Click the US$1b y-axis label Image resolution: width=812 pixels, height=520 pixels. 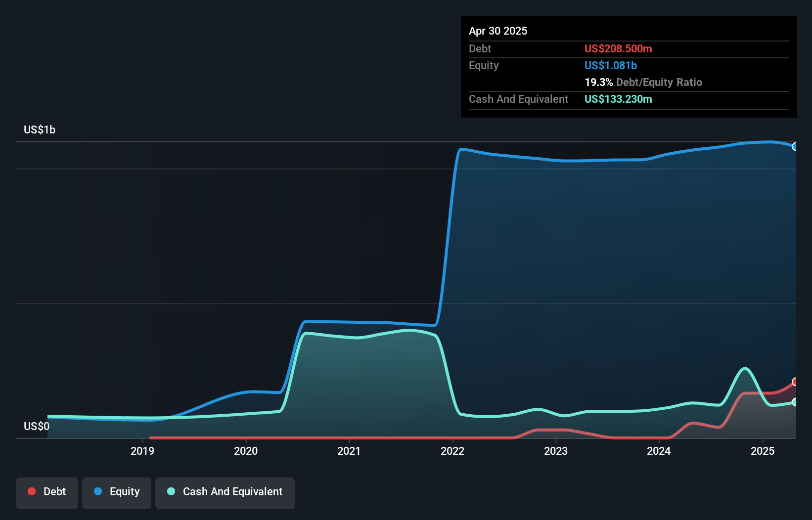pos(40,130)
